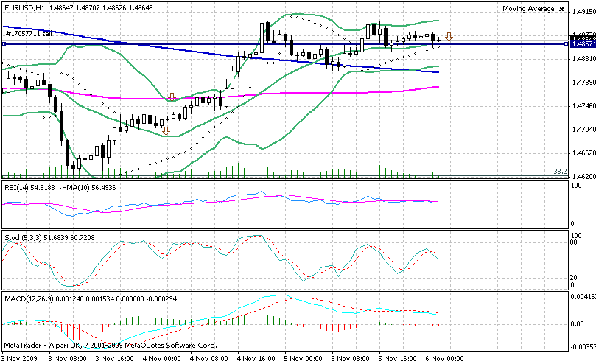The height and width of the screenshot is (364, 596).
Task: Click the expert icon beside Moving Average
Action: [562, 9]
